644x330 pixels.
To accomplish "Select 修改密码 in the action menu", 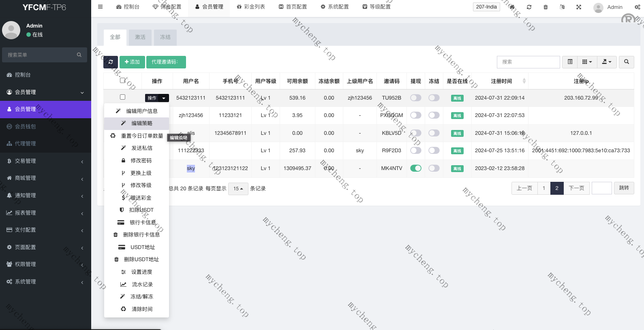I will [141, 160].
